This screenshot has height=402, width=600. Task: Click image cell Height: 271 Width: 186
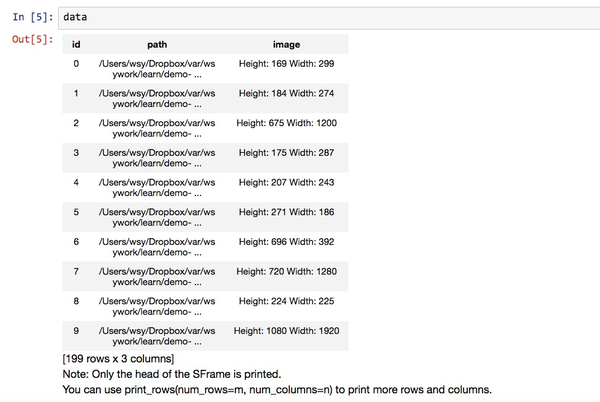pos(286,212)
